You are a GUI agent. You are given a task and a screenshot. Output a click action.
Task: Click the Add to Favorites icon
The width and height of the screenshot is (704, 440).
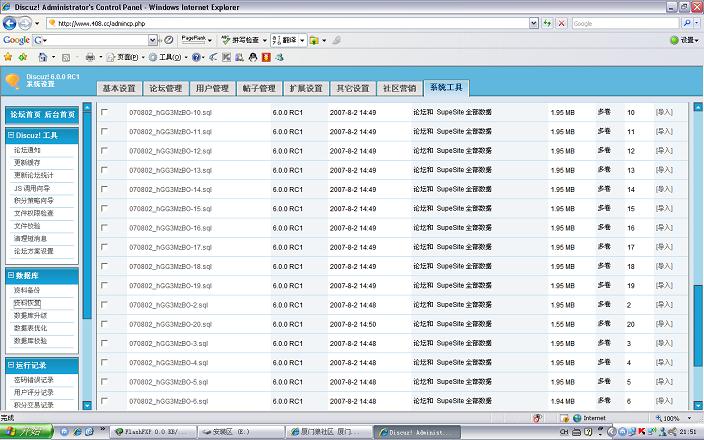(x=23, y=57)
